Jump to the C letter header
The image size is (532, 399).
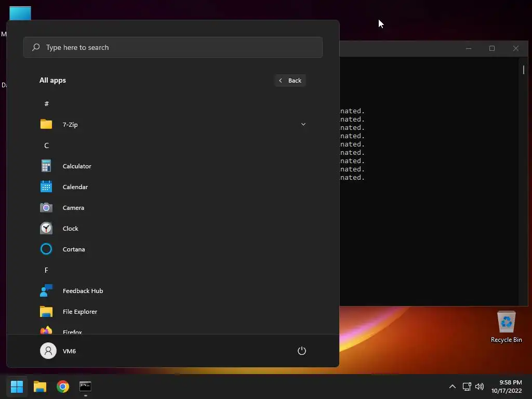(46, 145)
